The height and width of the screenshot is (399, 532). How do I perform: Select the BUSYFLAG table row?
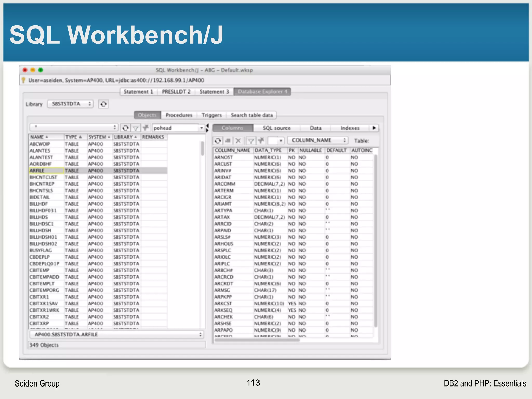click(98, 250)
